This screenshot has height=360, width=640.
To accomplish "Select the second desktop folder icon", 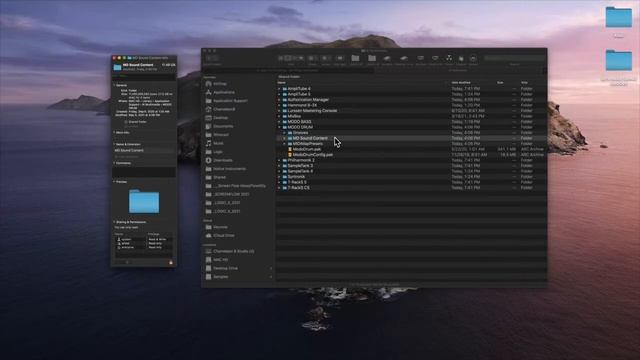I will 619,60.
